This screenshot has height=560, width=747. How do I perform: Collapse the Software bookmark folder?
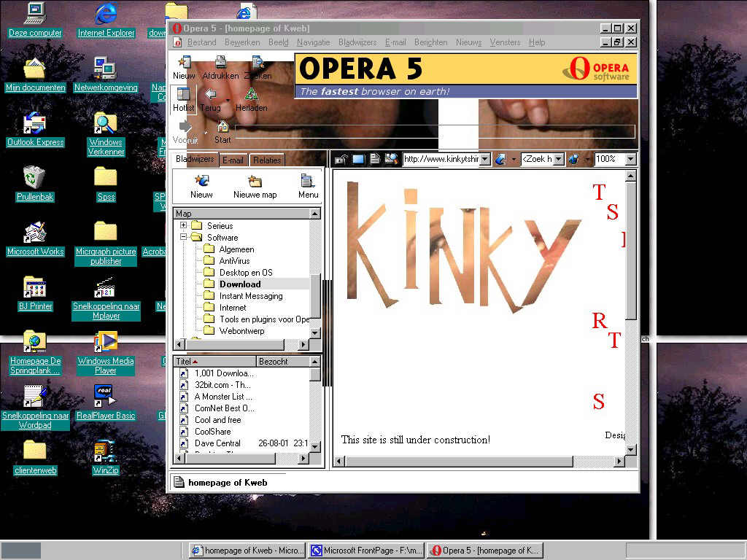click(183, 237)
